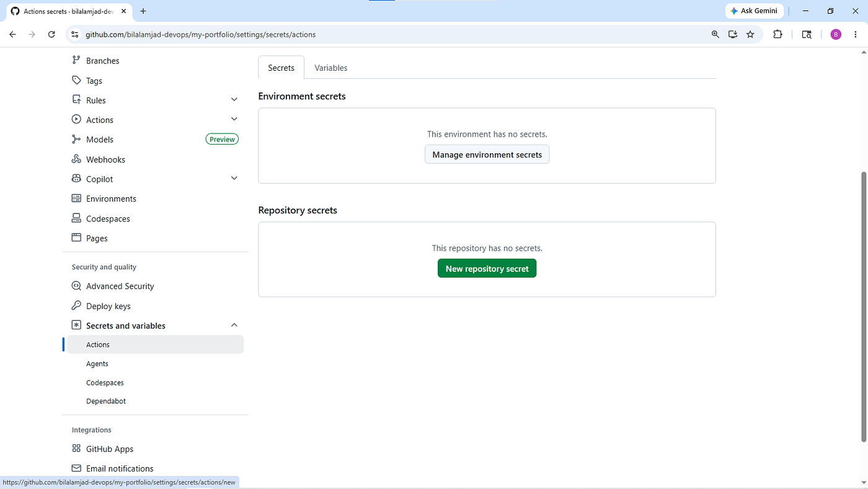Click the tab search icon in toolbar
868x489 pixels.
coord(807,35)
